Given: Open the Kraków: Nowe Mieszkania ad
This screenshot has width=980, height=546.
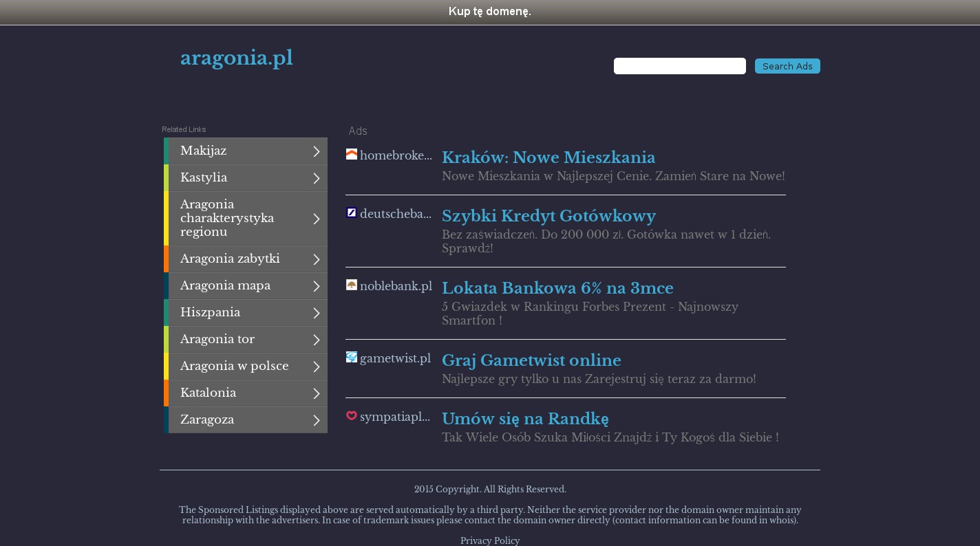Looking at the screenshot, I should [x=548, y=158].
